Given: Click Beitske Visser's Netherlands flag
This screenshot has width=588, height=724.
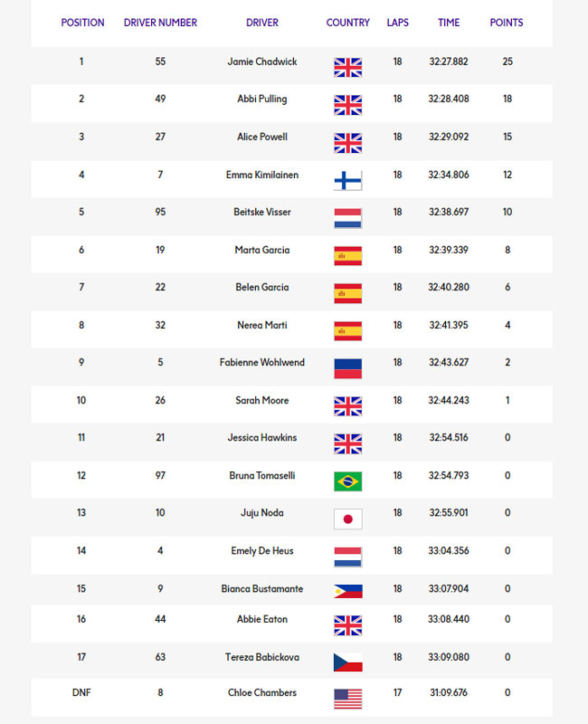Looking at the screenshot, I should (348, 218).
